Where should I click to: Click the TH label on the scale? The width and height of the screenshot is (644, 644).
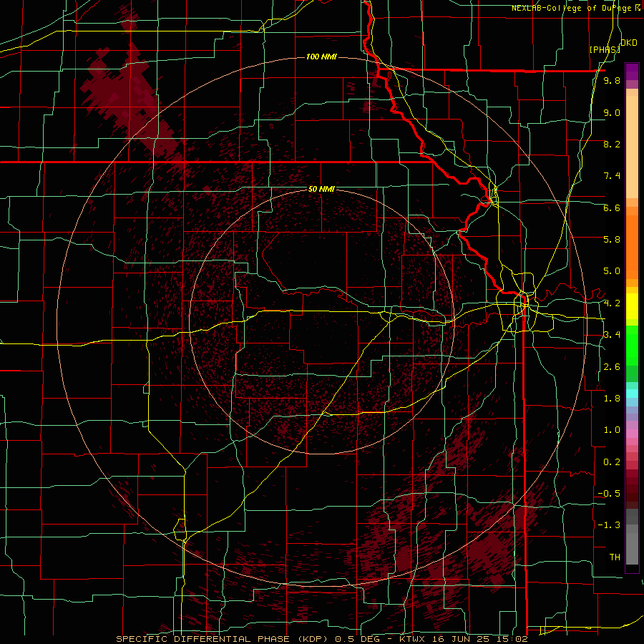point(615,557)
